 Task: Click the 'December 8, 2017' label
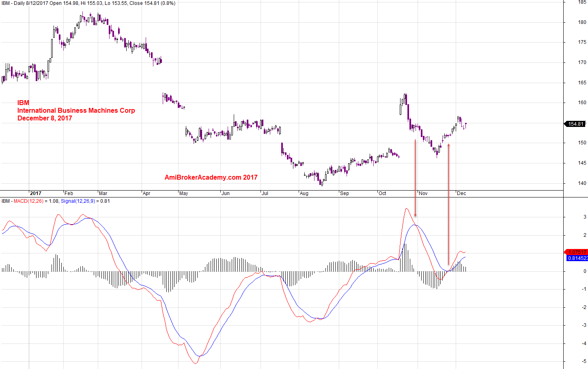[x=45, y=118]
